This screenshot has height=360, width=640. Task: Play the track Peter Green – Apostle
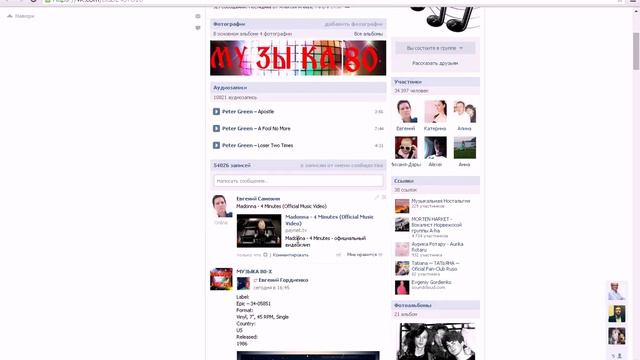pyautogui.click(x=216, y=111)
